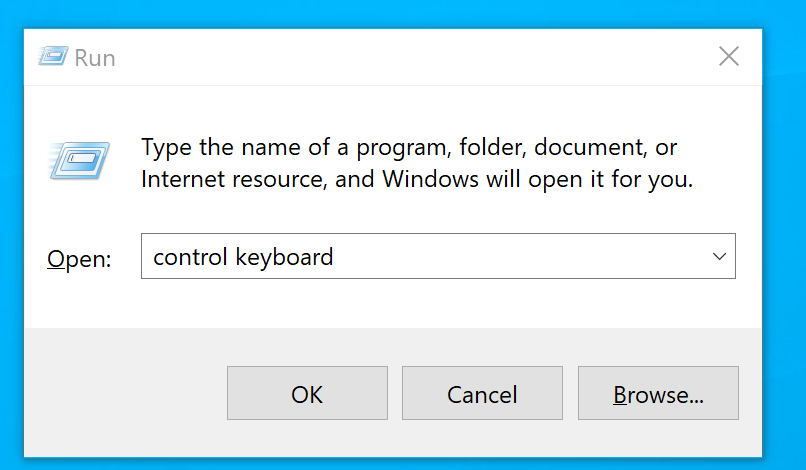Click empty title bar area of Run dialog

pos(400,57)
